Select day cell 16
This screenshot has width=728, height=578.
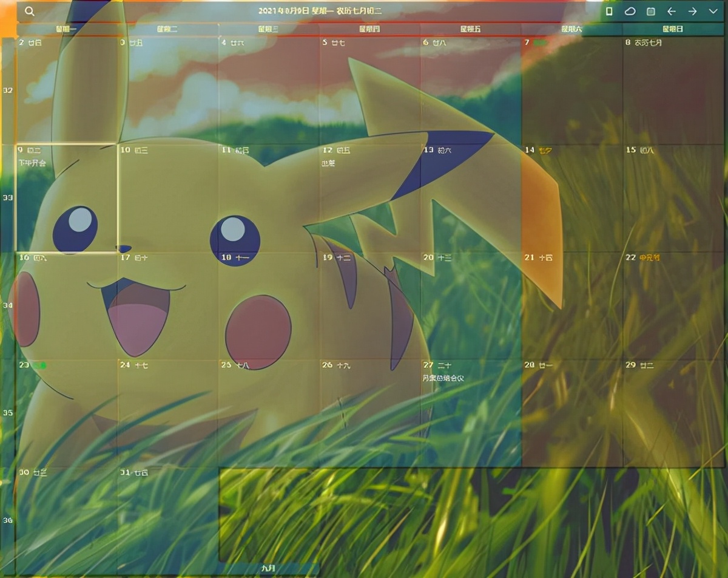[67, 305]
